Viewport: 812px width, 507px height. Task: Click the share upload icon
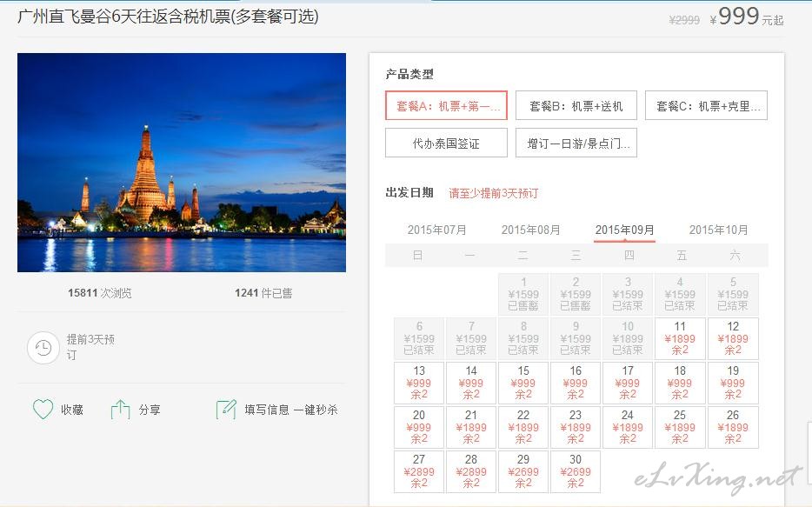(121, 409)
